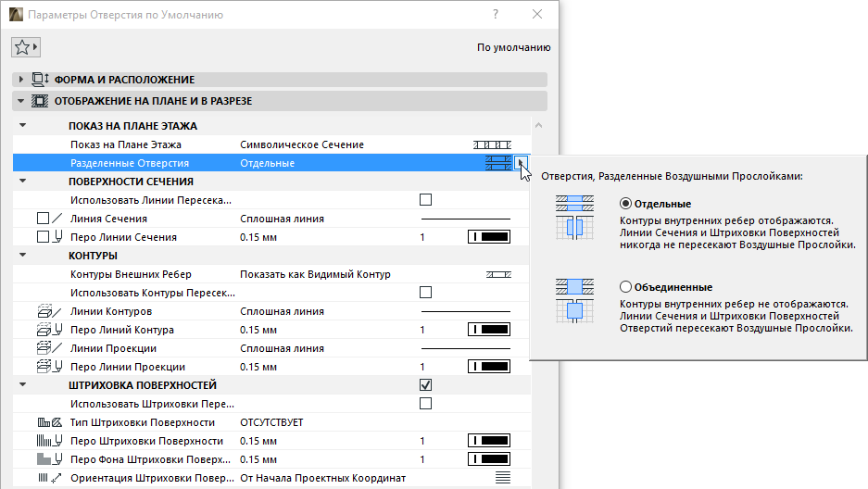Pick the Перо Линии Проекции pen color swatch
This screenshot has height=489, width=868.
tap(489, 367)
